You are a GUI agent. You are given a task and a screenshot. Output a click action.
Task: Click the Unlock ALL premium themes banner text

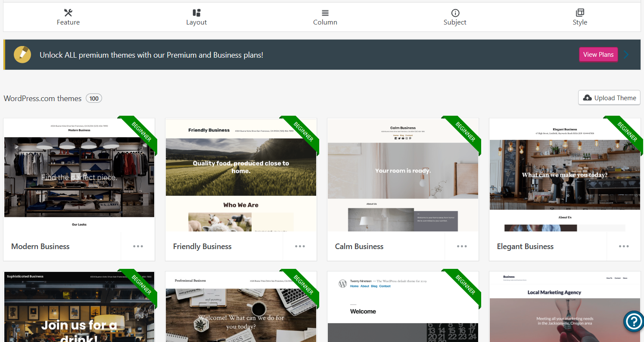point(151,55)
